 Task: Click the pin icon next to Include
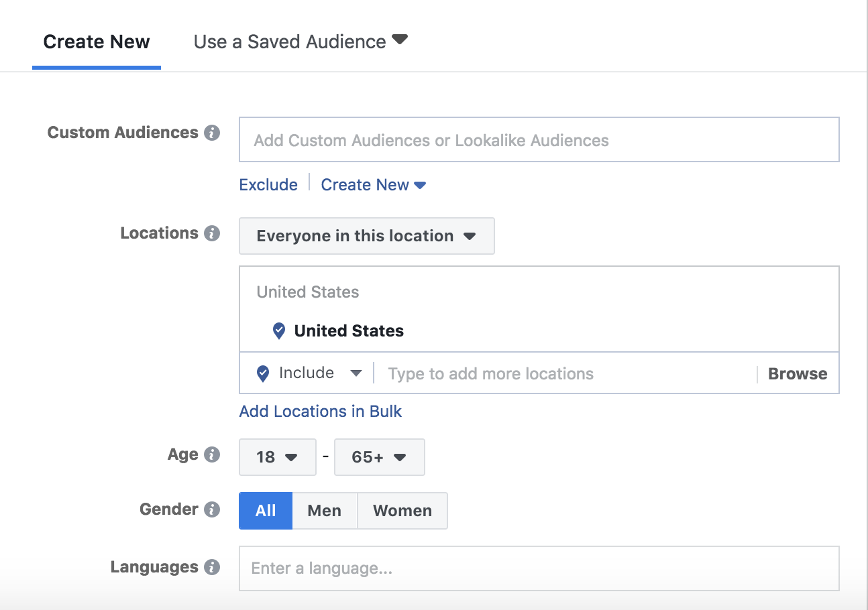[x=264, y=373]
